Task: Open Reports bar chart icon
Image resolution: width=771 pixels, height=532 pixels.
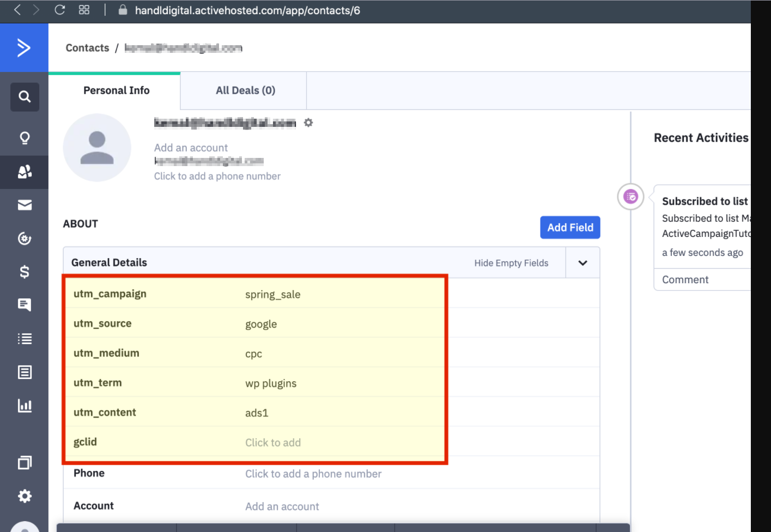Action: click(25, 406)
